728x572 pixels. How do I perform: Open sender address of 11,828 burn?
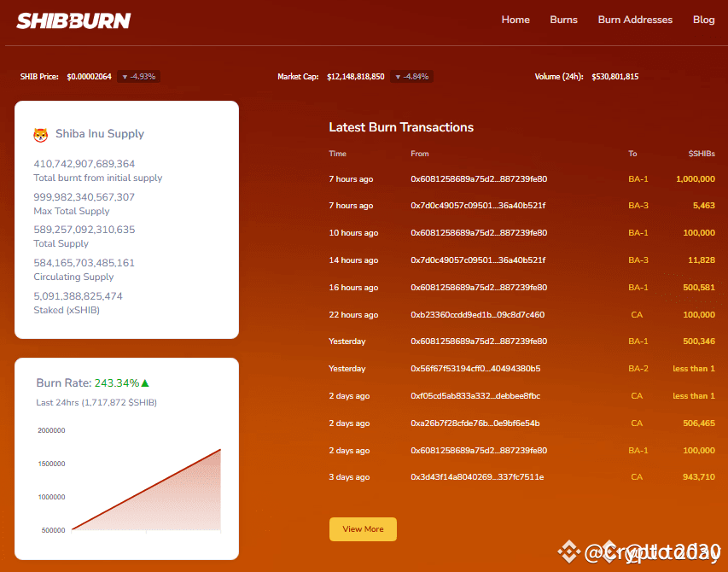coord(478,260)
